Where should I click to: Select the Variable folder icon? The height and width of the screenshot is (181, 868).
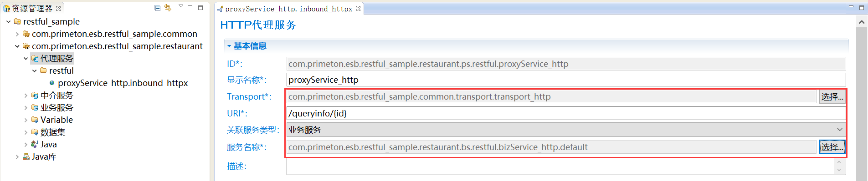[35, 120]
